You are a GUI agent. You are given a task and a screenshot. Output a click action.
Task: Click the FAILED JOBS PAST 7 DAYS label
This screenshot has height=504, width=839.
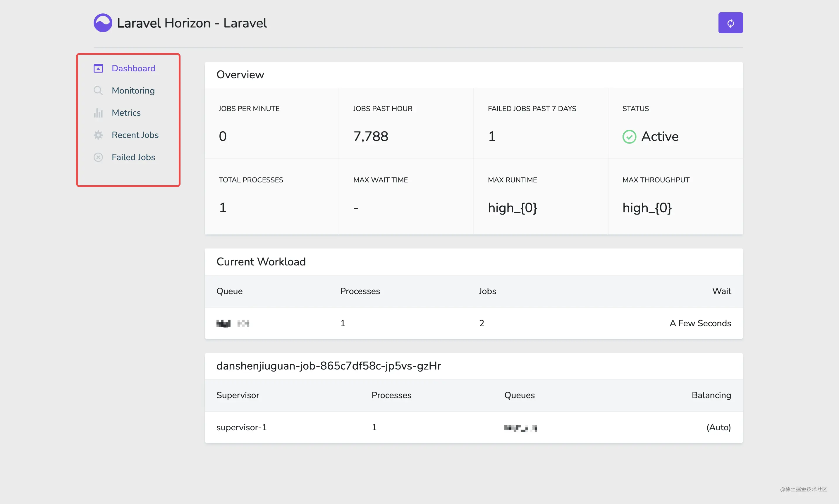click(x=532, y=109)
